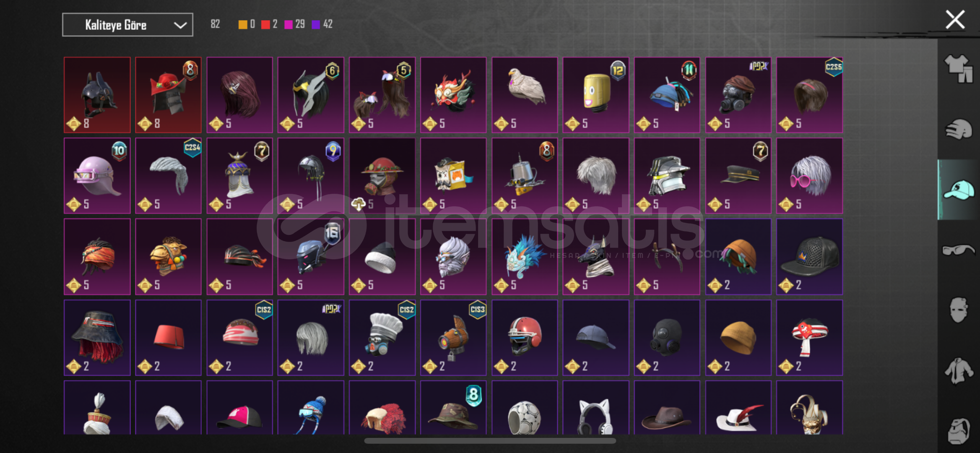Select the helmet category sidebar icon
This screenshot has width=980, height=453.
click(x=958, y=130)
